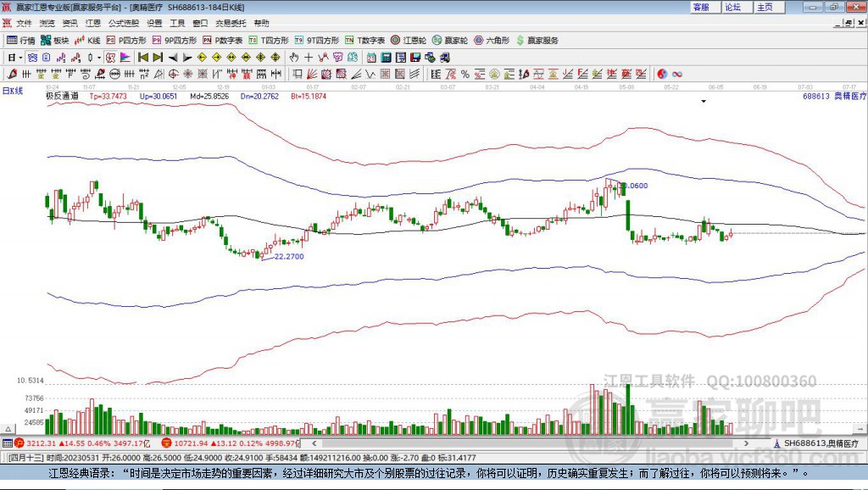The image size is (868, 490).
Task: Select the Gann fan lines drawing tool
Action: (311, 75)
